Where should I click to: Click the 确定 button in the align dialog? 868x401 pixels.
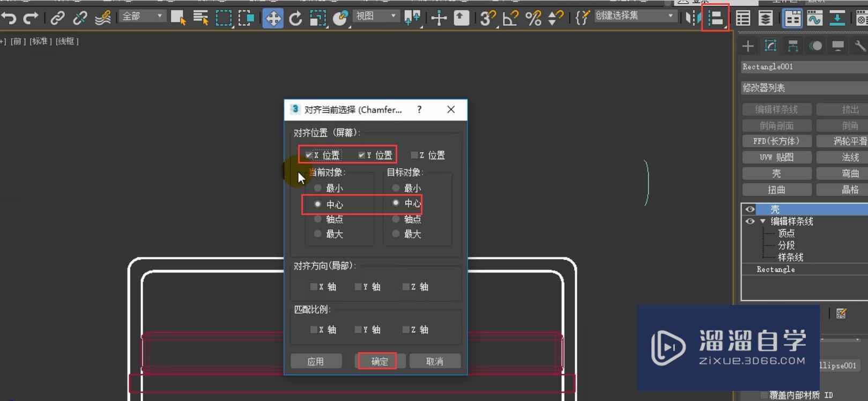pos(379,361)
